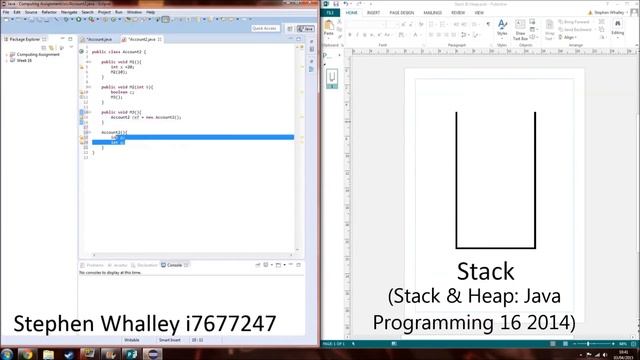Open the font name combo box
The width and height of the screenshot is (640, 360).
pos(366,24)
